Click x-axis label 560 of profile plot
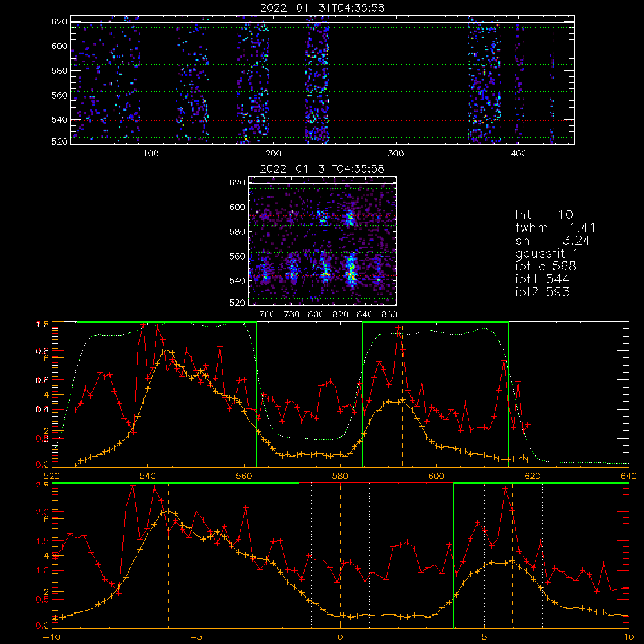This screenshot has height=644, width=644. click(x=244, y=476)
